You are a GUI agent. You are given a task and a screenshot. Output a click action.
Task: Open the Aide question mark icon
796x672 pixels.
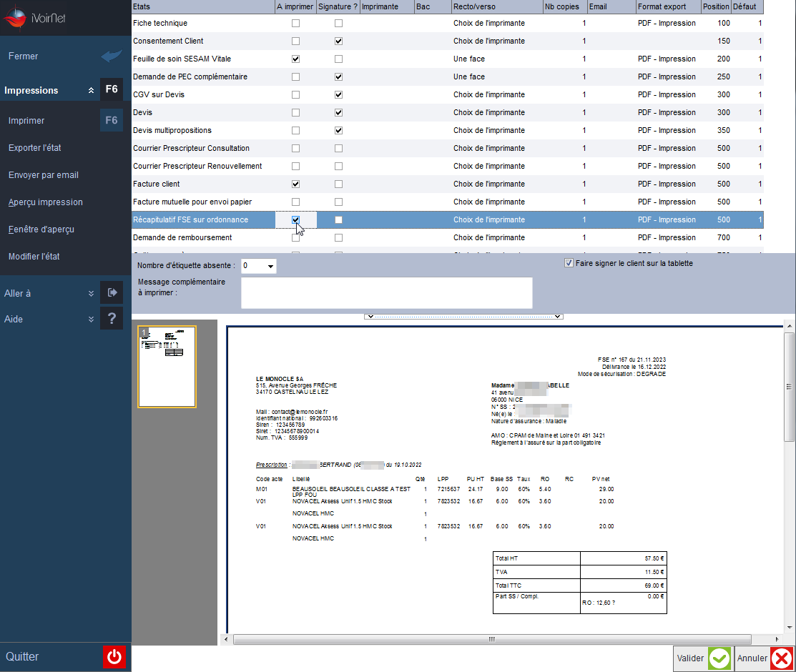pyautogui.click(x=112, y=318)
